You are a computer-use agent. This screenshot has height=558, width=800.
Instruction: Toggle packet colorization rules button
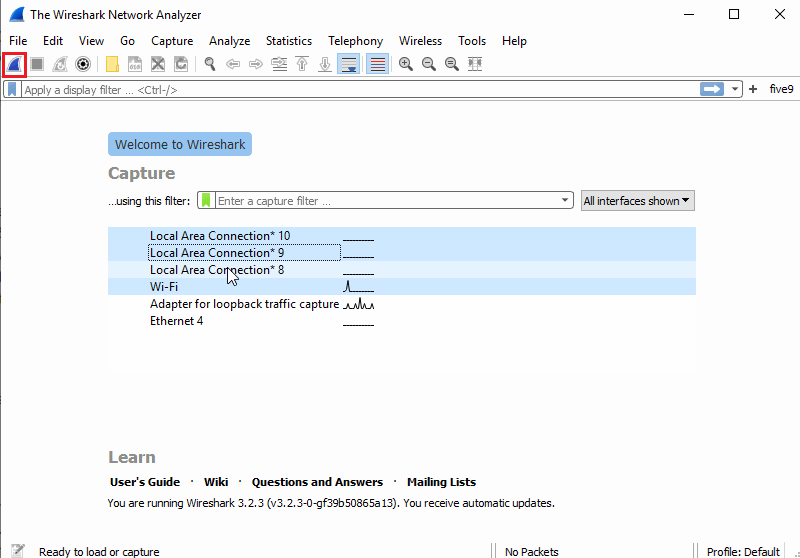[378, 64]
